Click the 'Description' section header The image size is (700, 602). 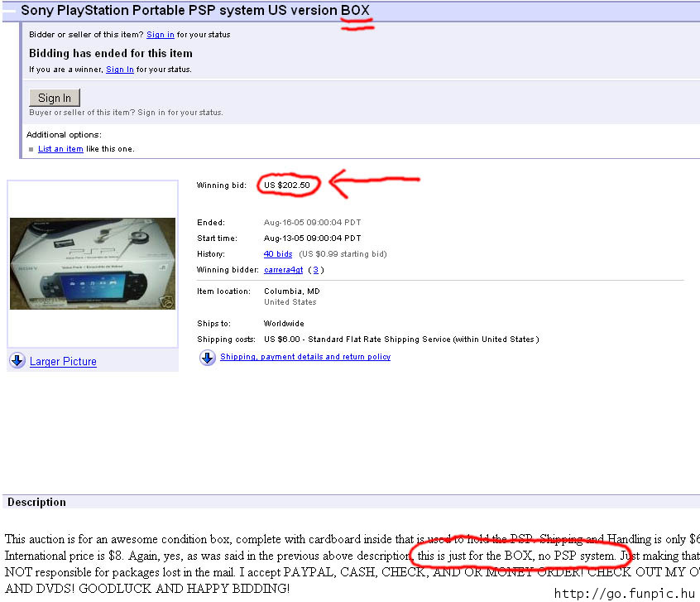36,503
